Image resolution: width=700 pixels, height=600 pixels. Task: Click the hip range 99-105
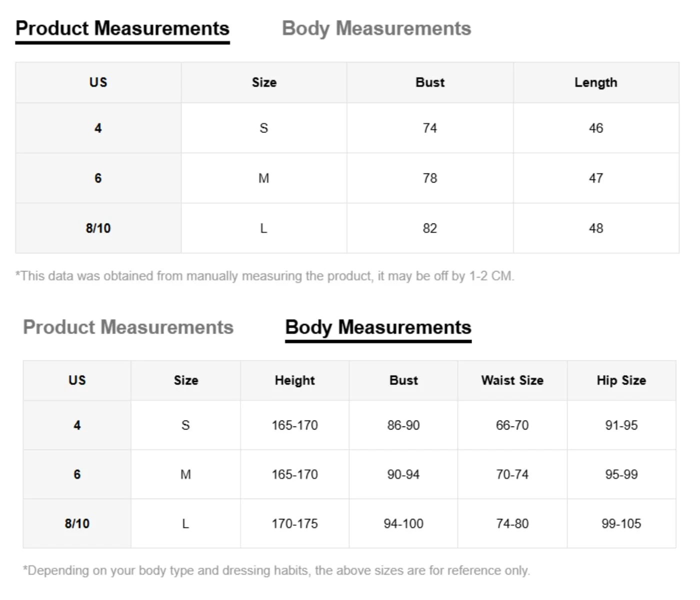[621, 523]
